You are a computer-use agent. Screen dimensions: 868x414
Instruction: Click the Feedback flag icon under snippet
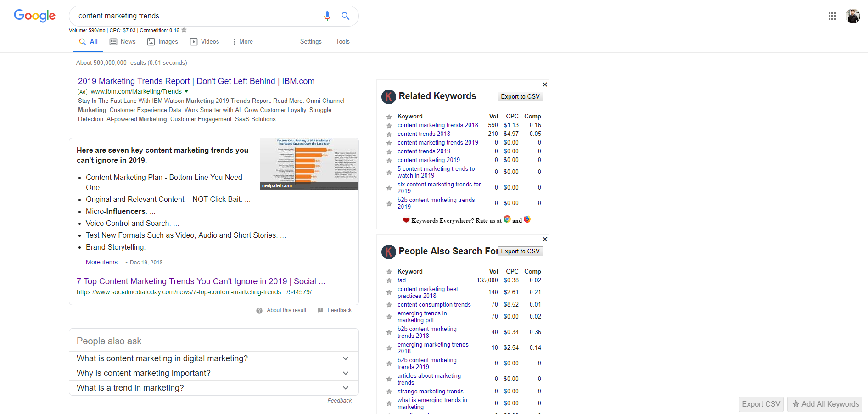pyautogui.click(x=320, y=310)
